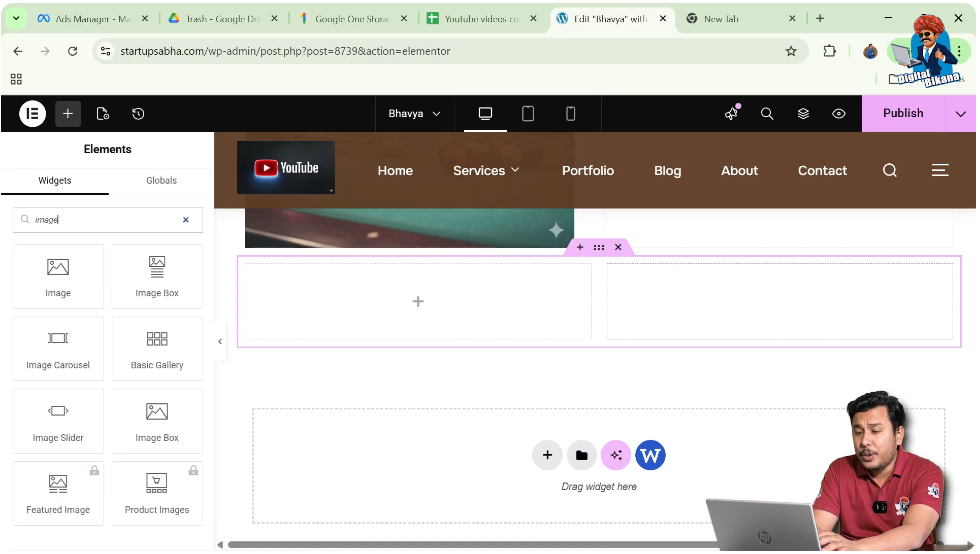980x554 pixels.
Task: Switch to Google One Storage tab
Action: click(353, 19)
